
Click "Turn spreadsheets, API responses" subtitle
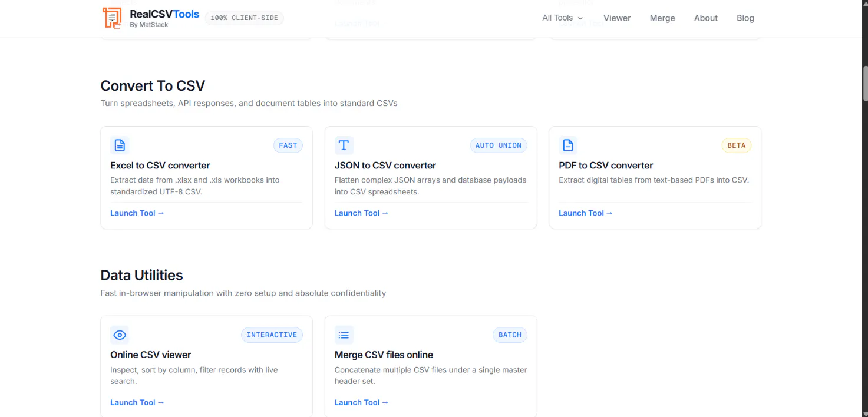(249, 104)
